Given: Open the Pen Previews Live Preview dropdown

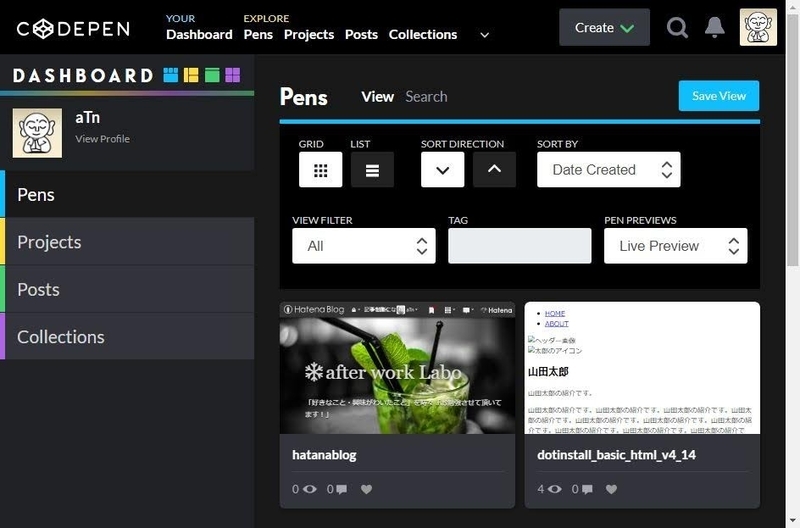Looking at the screenshot, I should click(x=676, y=246).
